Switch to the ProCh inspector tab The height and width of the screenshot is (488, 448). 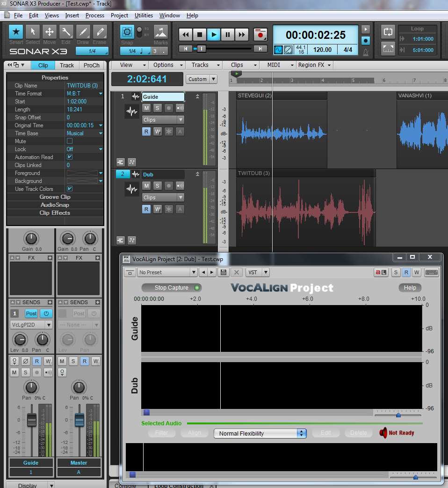click(x=92, y=66)
